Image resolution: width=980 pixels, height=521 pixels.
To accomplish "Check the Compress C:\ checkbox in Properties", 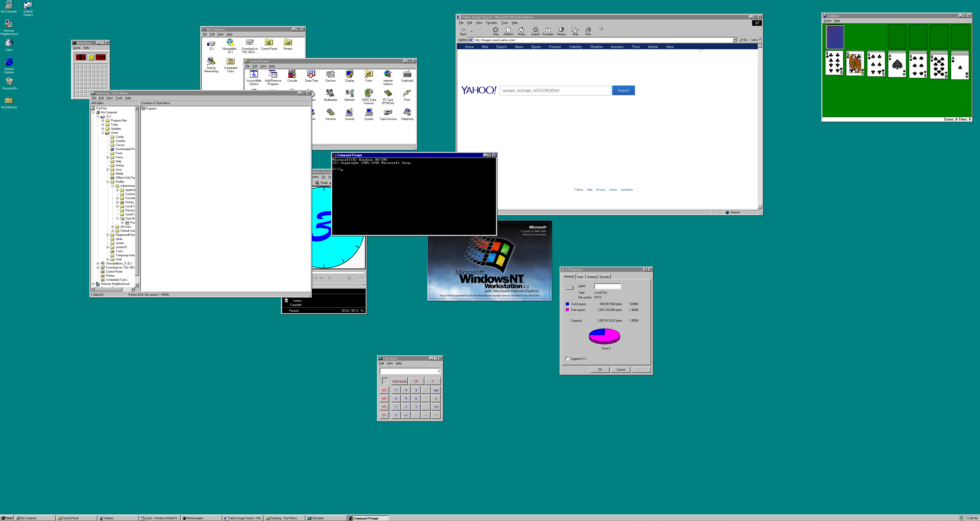I will pyautogui.click(x=567, y=358).
